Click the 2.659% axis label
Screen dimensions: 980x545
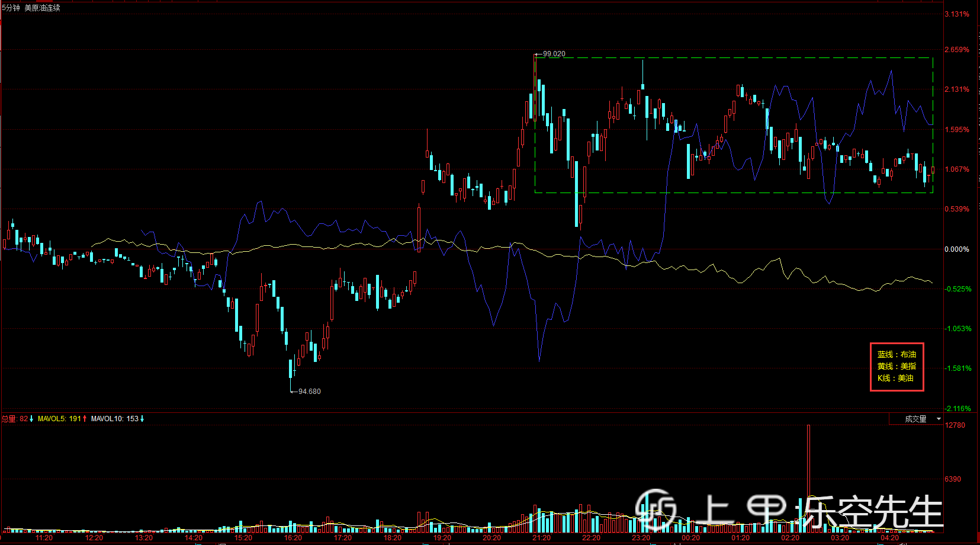click(x=957, y=50)
